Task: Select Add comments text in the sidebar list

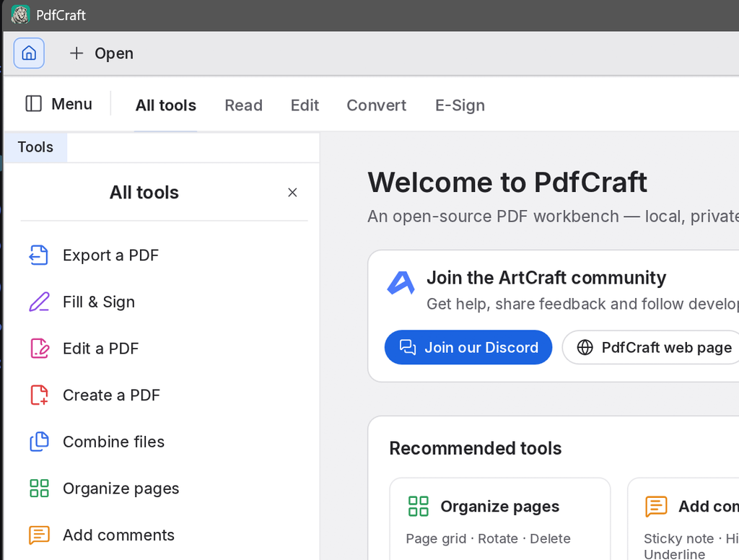Action: [x=119, y=535]
